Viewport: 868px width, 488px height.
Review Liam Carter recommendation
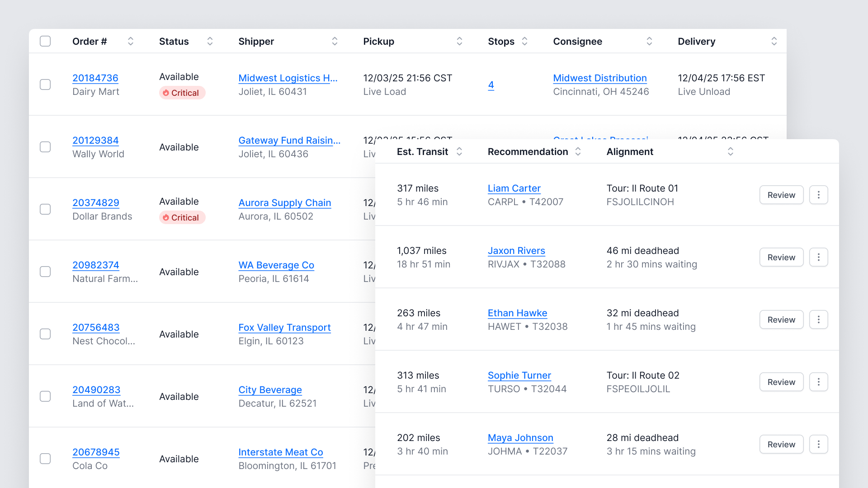click(781, 195)
